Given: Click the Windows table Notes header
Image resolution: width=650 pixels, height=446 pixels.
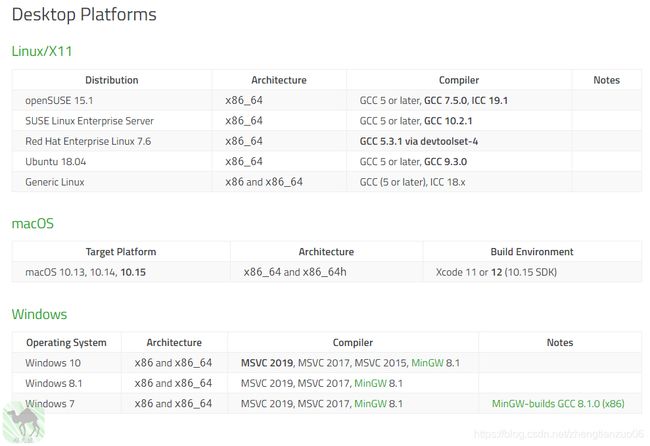Looking at the screenshot, I should (560, 342).
